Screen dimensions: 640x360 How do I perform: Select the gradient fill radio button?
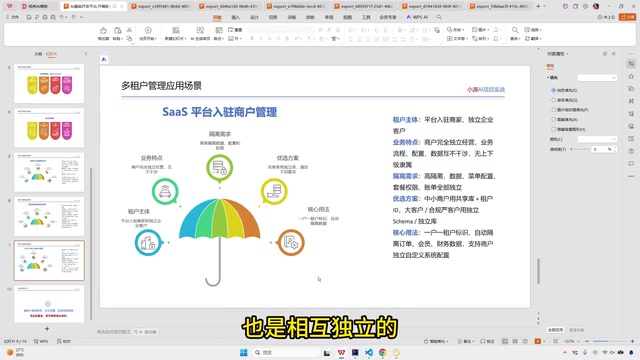click(553, 100)
